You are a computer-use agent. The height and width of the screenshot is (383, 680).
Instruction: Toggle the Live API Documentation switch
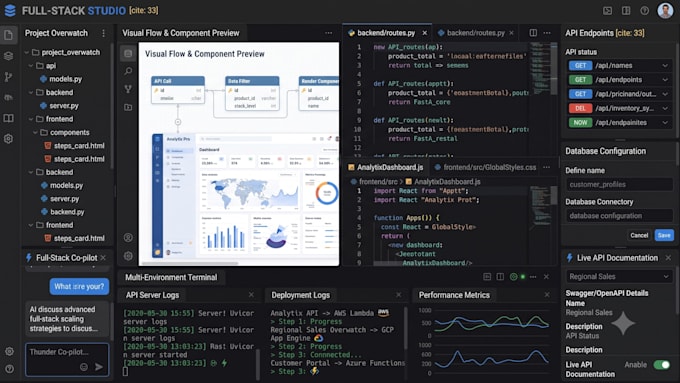662,365
